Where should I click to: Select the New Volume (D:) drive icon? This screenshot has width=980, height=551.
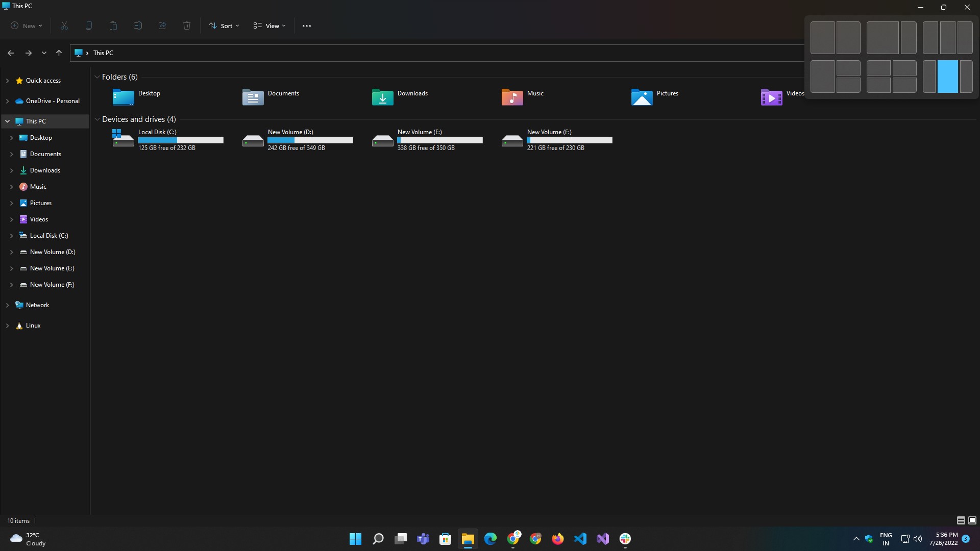point(253,140)
